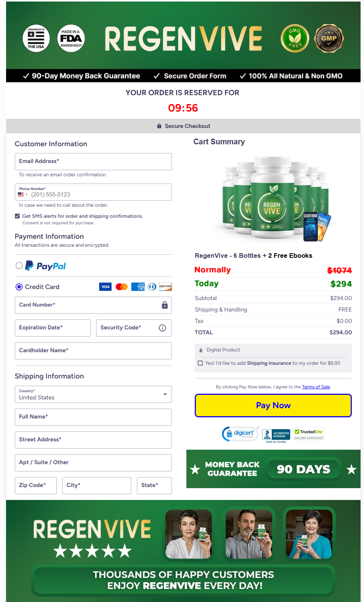
Task: Open the Country dropdown
Action: pyautogui.click(x=93, y=394)
